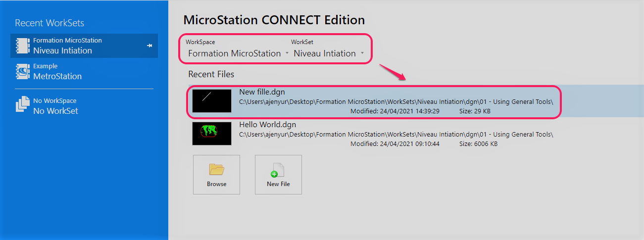Select Formation MicroStation in WorkSpace combo box

tap(234, 53)
